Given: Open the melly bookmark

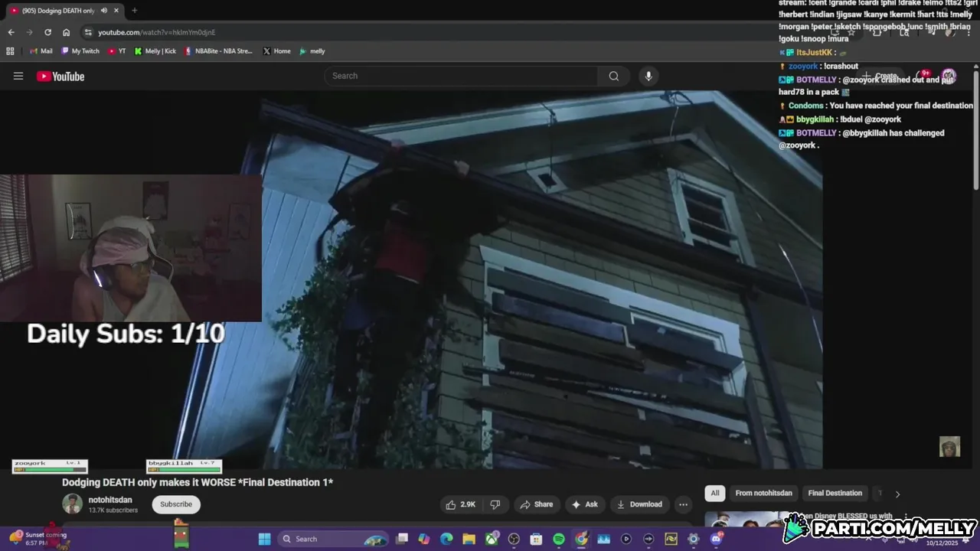Looking at the screenshot, I should pos(312,51).
